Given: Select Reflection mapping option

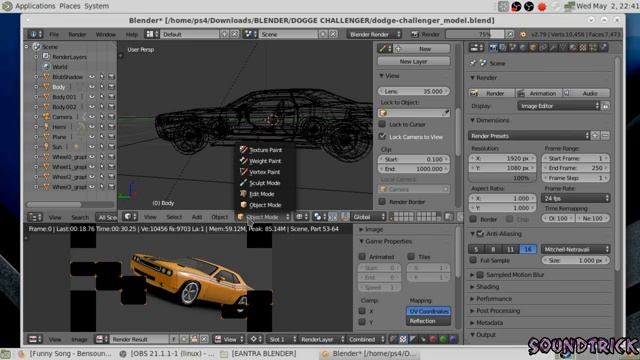Looking at the screenshot, I should point(428,321).
